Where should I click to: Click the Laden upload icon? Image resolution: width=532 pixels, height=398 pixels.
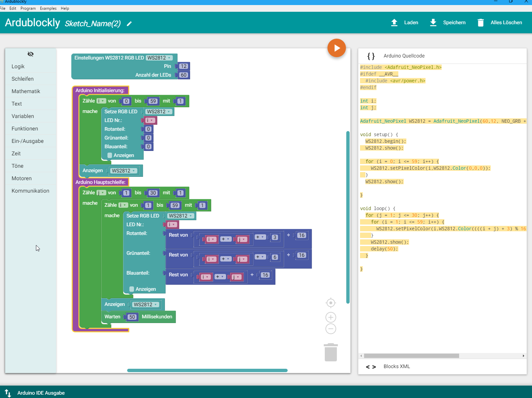(394, 23)
